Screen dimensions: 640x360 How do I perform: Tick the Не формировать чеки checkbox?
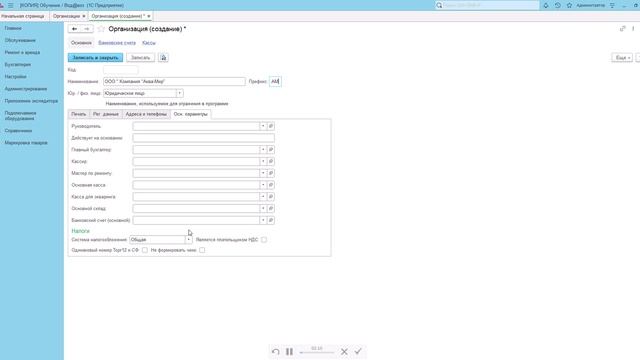[x=202, y=250]
